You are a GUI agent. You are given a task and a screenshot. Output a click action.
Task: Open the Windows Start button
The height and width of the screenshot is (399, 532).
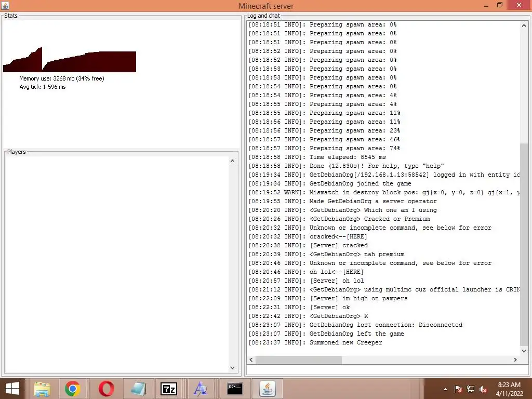tap(12, 389)
